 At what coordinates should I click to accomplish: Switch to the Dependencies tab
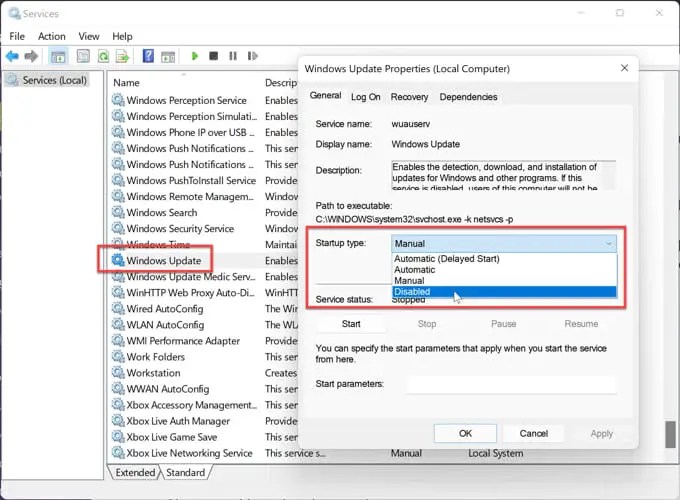tap(468, 97)
